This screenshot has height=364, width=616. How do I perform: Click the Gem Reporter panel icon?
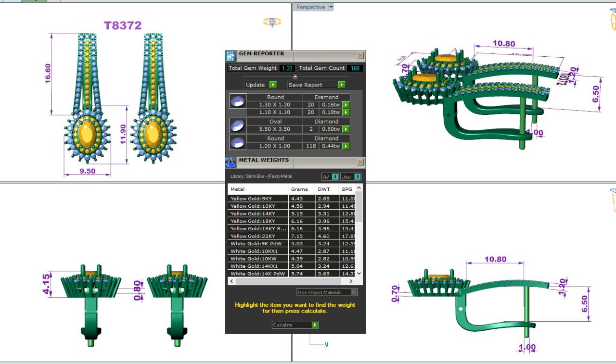coord(231,56)
